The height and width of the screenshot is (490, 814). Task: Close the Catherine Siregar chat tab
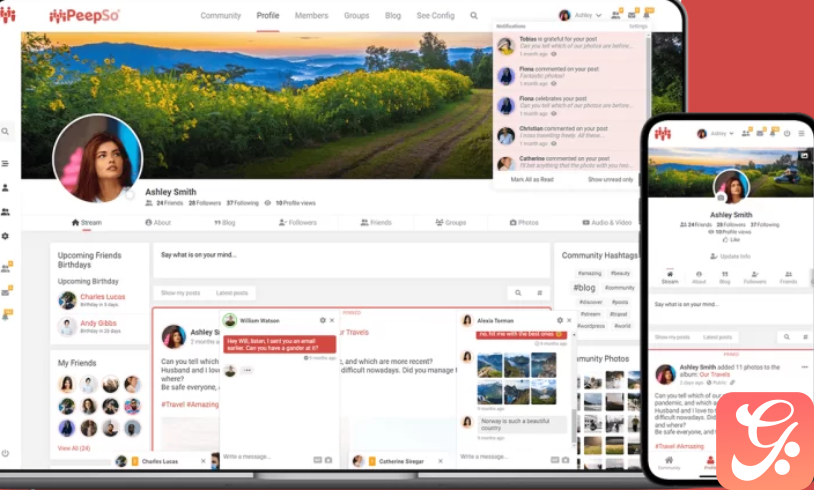pos(440,461)
